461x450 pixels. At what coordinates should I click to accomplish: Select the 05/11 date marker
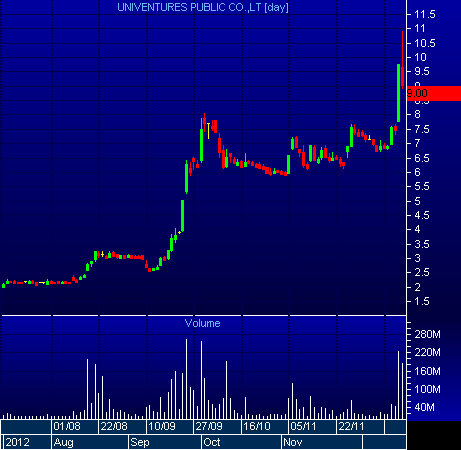click(x=303, y=426)
